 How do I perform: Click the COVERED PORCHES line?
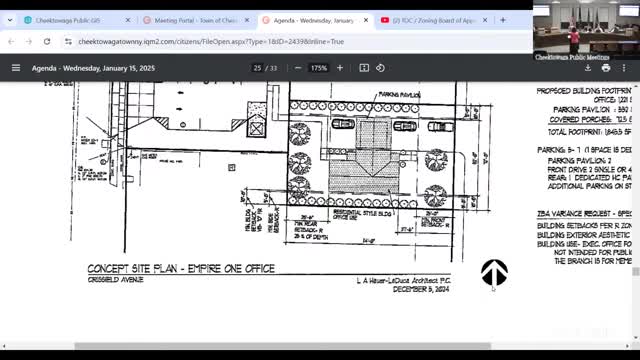click(591, 120)
